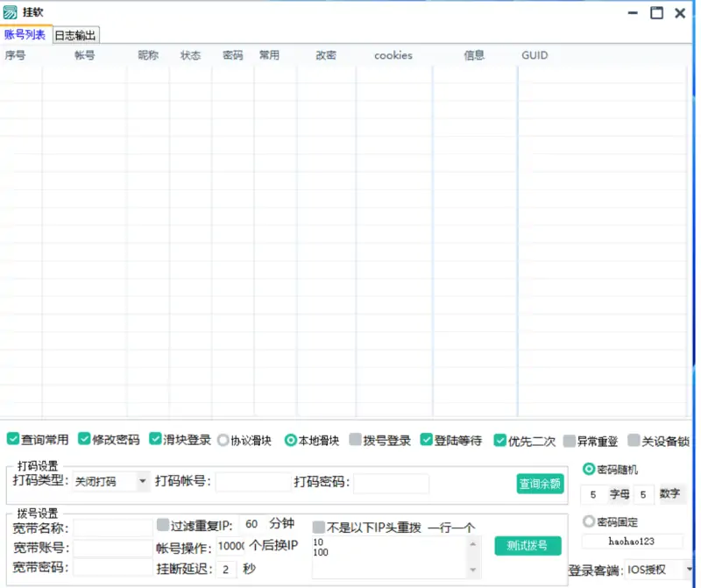Click the cookies column header
The image size is (701, 588).
392,55
